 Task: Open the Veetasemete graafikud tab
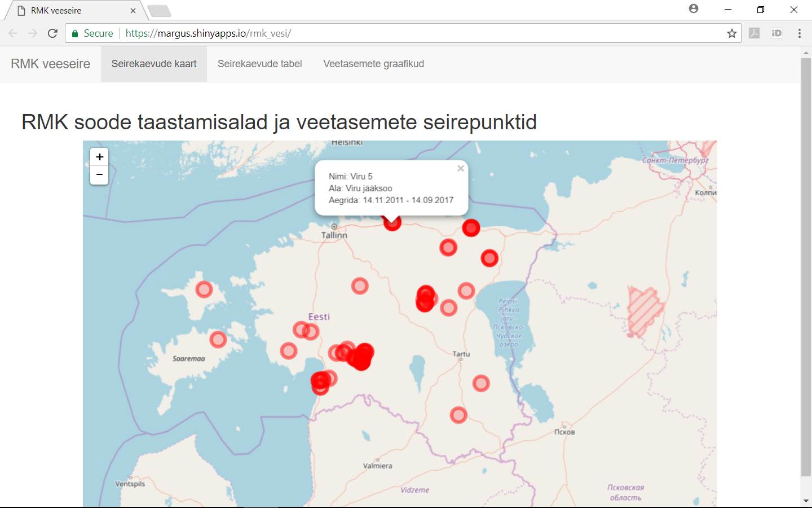373,64
